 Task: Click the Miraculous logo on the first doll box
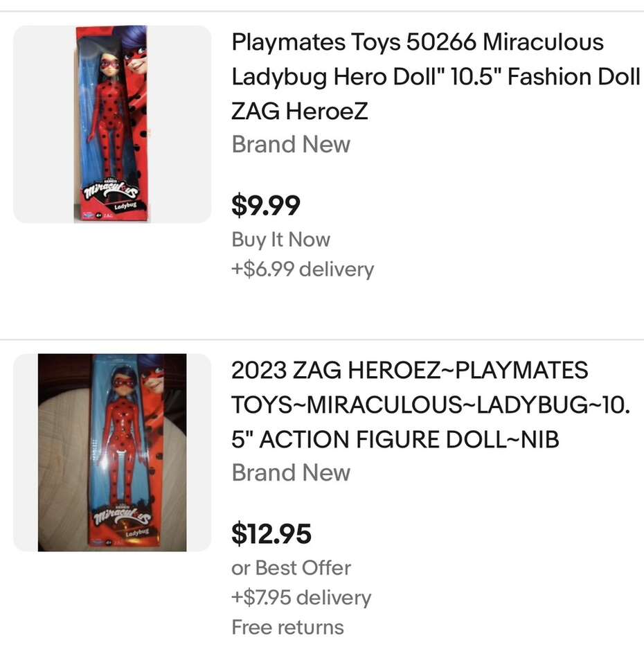pyautogui.click(x=111, y=191)
